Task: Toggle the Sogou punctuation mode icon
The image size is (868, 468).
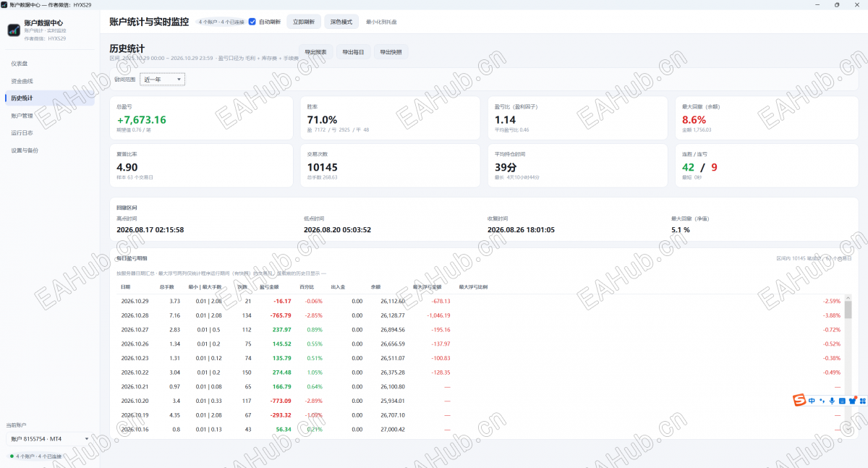Action: tap(822, 401)
